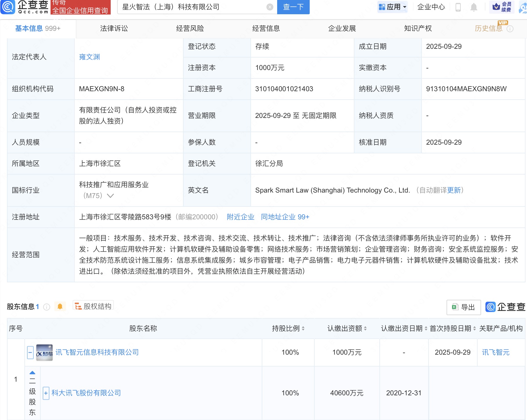This screenshot has height=420, width=527.
Task: Click the shareholder info help icon
Action: (x=46, y=307)
